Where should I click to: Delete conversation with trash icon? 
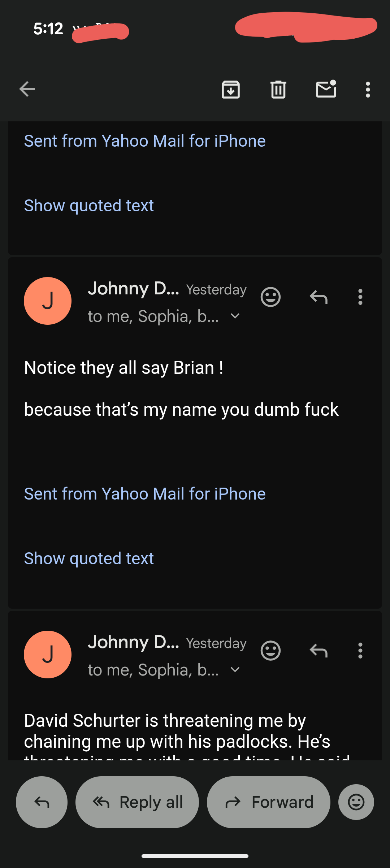click(278, 89)
